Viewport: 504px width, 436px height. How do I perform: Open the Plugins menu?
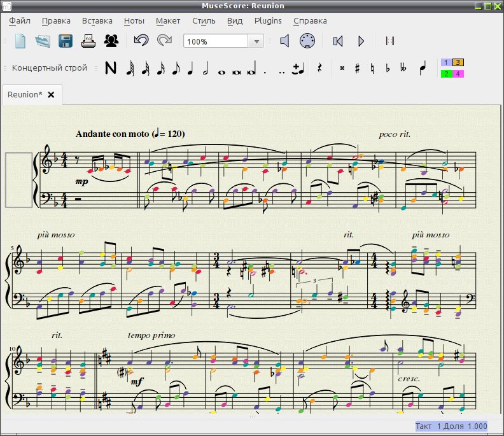pos(268,21)
